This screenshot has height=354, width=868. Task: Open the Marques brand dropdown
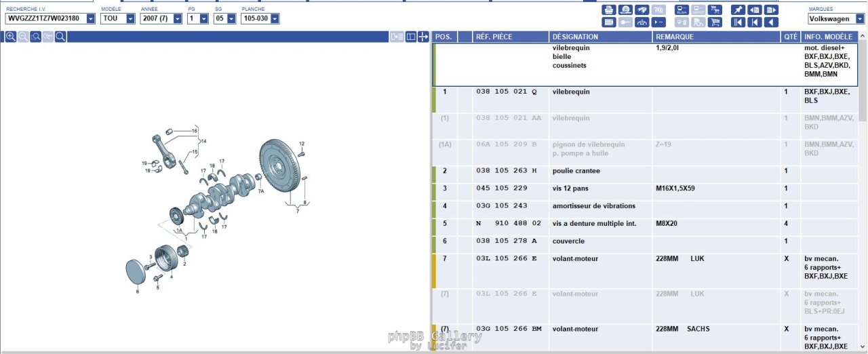(x=860, y=19)
